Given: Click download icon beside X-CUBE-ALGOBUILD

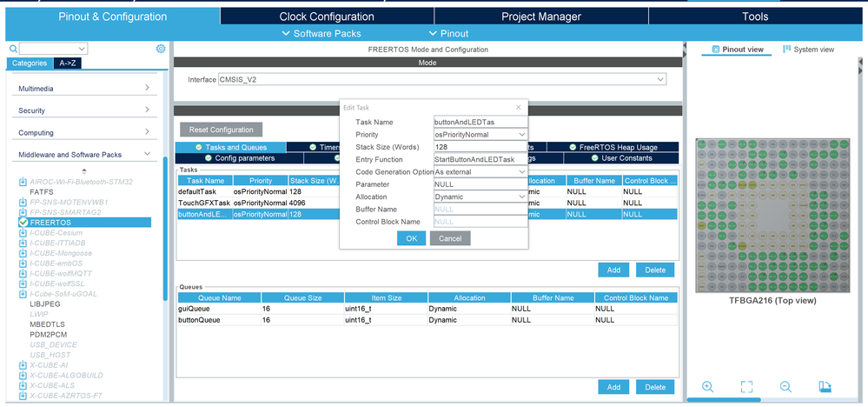Looking at the screenshot, I should click(x=23, y=375).
